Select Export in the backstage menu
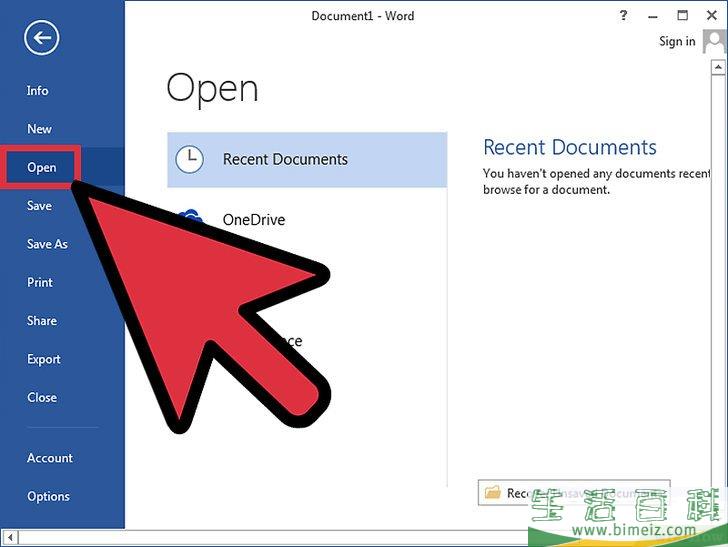 point(44,359)
